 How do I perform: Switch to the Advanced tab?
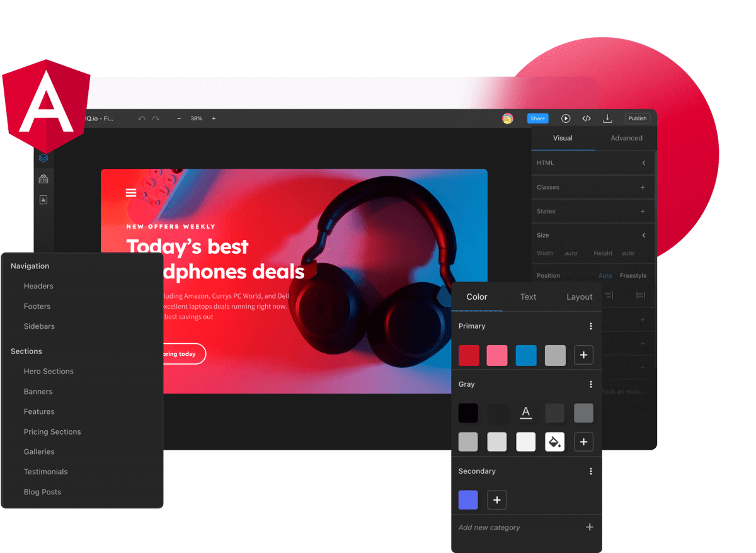pos(626,138)
